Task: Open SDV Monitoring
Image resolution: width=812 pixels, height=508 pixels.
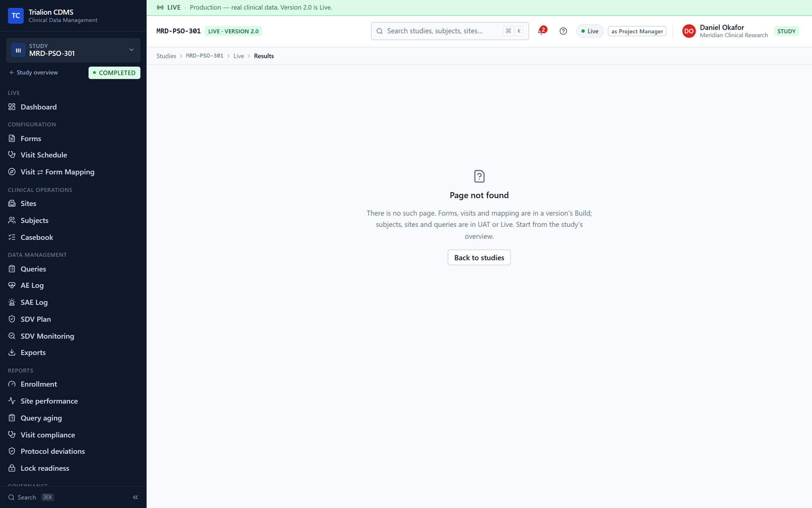Action: click(73, 336)
